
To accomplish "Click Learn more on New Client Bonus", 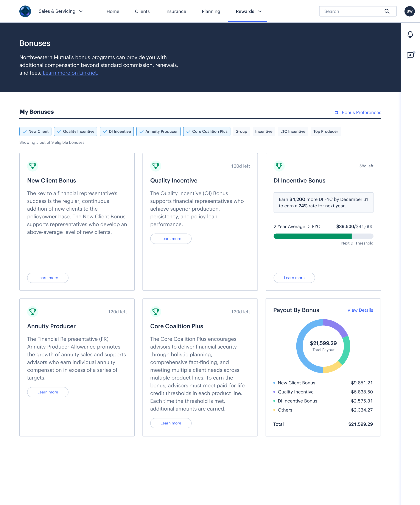I will 48,278.
